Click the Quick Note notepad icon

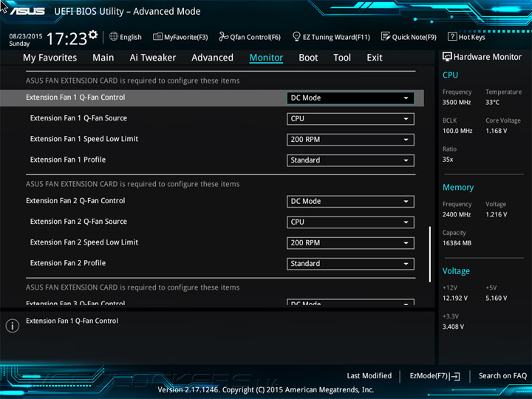386,36
